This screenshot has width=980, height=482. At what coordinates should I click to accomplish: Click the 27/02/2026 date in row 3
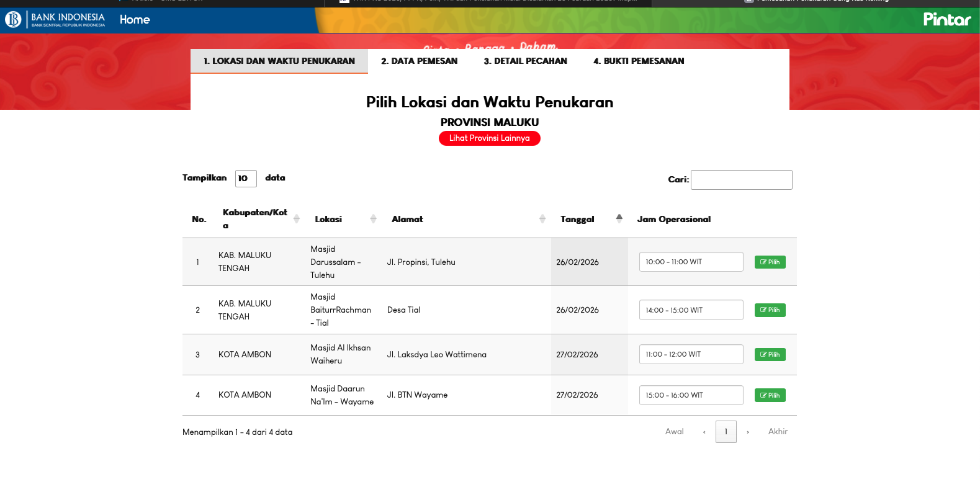coord(577,355)
